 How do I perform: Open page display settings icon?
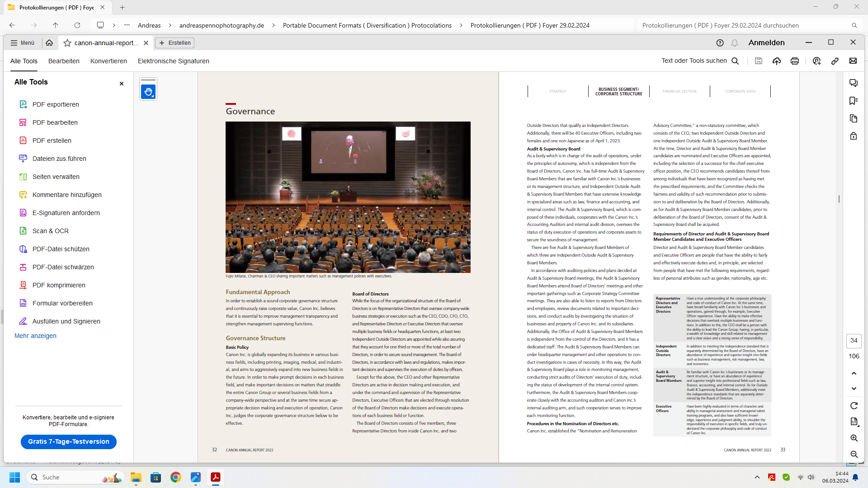[854, 422]
